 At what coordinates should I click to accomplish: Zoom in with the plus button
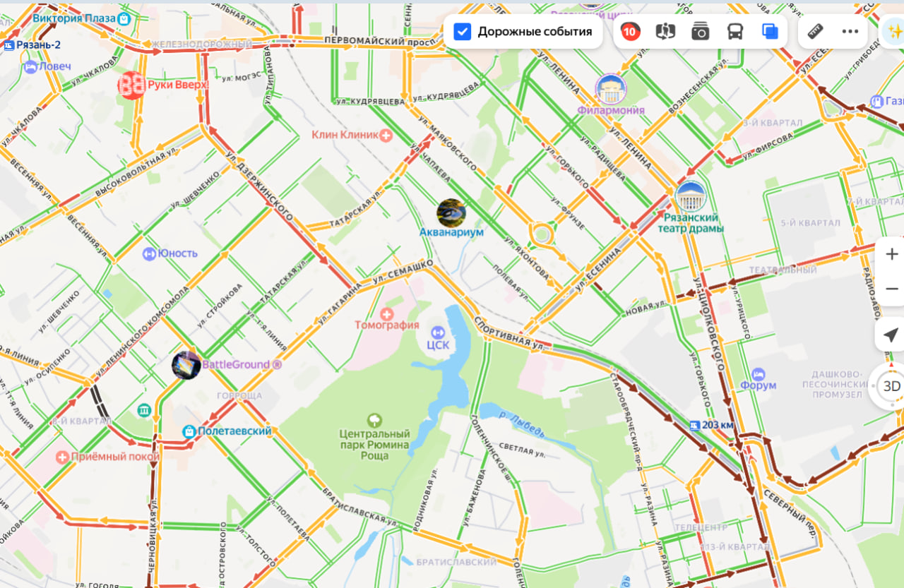(x=891, y=254)
